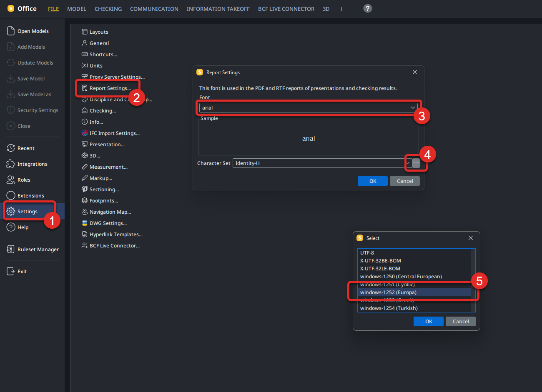Image resolution: width=542 pixels, height=392 pixels.
Task: Click the Footprints layers icon
Action: click(85, 200)
